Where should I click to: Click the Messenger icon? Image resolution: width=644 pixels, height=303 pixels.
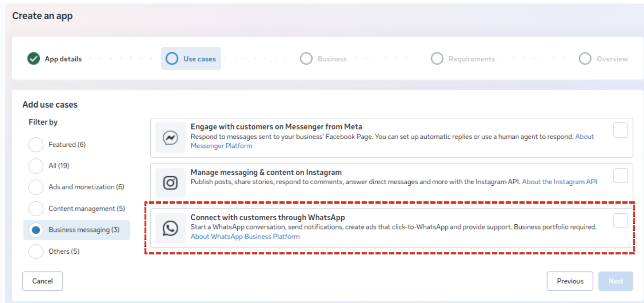(170, 138)
